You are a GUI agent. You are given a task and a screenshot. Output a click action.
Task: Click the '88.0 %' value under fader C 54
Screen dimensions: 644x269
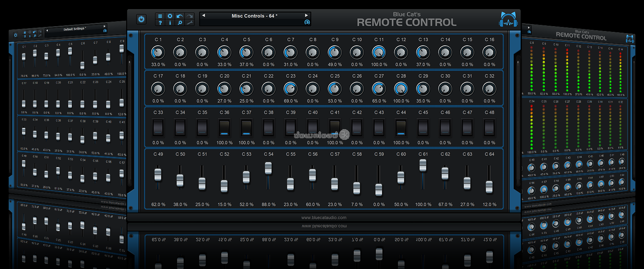coord(269,204)
